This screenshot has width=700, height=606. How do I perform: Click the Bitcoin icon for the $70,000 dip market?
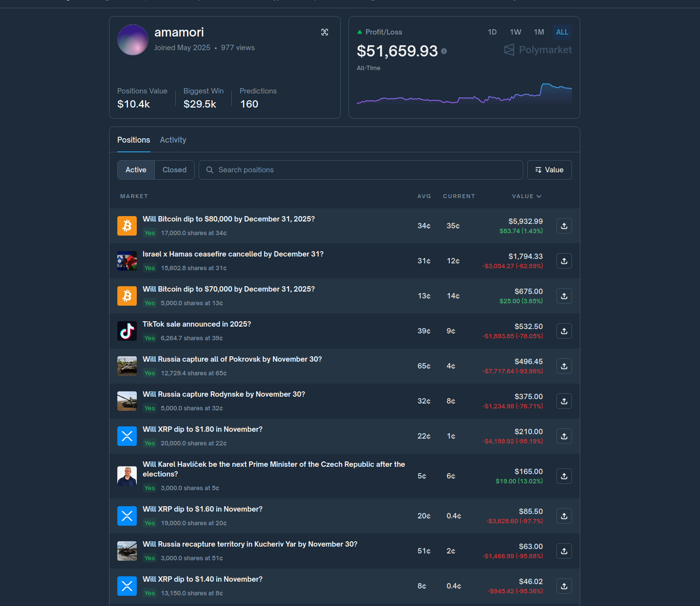point(127,296)
